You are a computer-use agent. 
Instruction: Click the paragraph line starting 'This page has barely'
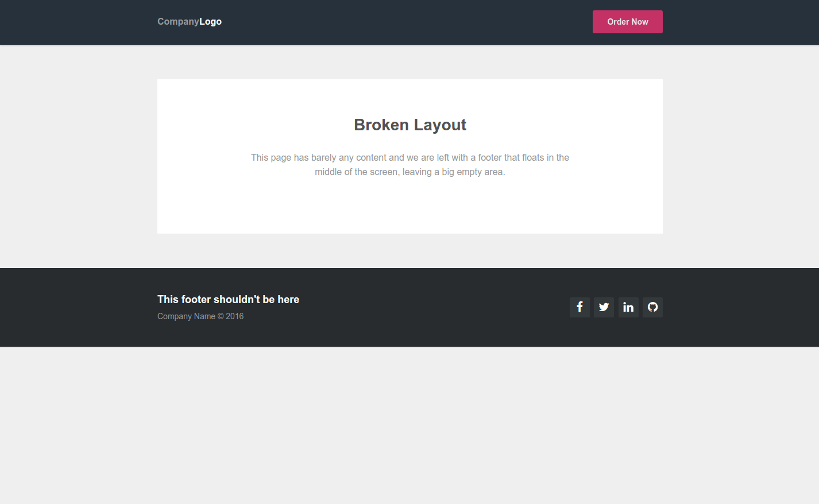pos(410,157)
